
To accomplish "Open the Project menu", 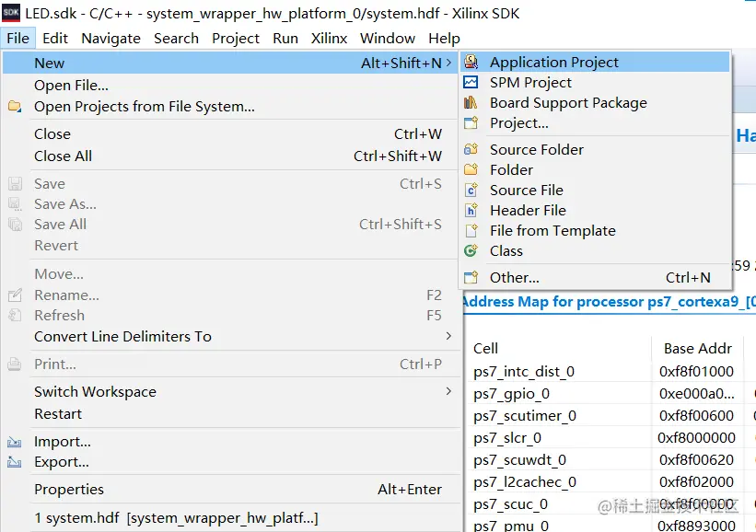I will pos(236,38).
